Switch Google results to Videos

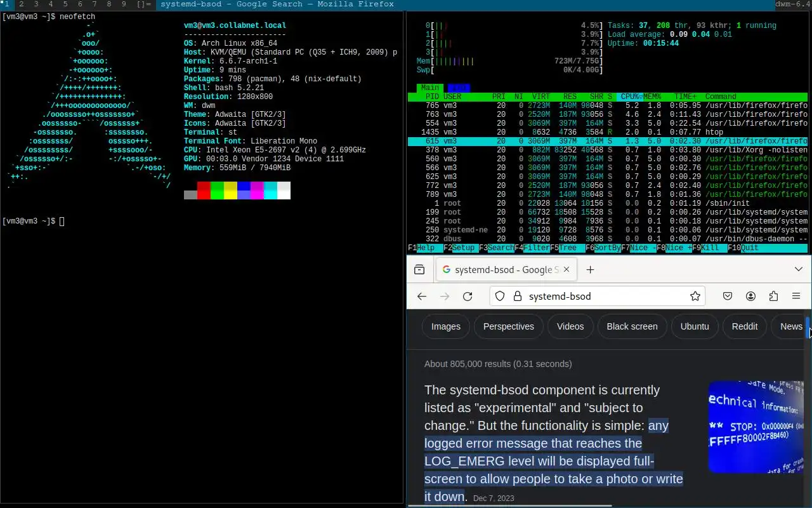click(x=570, y=326)
